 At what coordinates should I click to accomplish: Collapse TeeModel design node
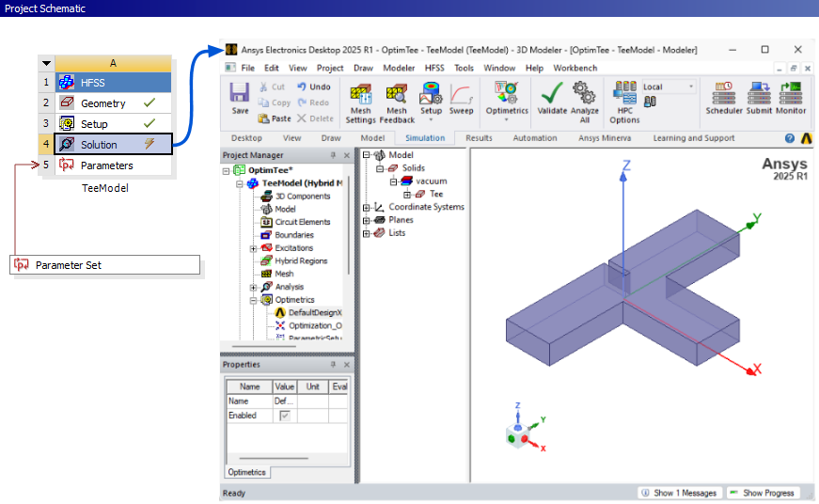coord(240,184)
